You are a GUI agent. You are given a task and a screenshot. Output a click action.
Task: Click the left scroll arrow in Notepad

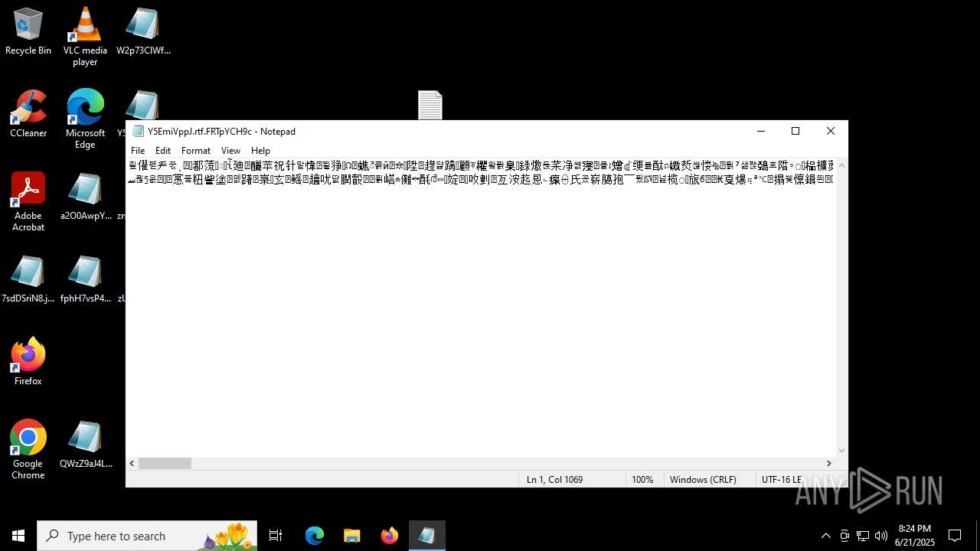(132, 463)
